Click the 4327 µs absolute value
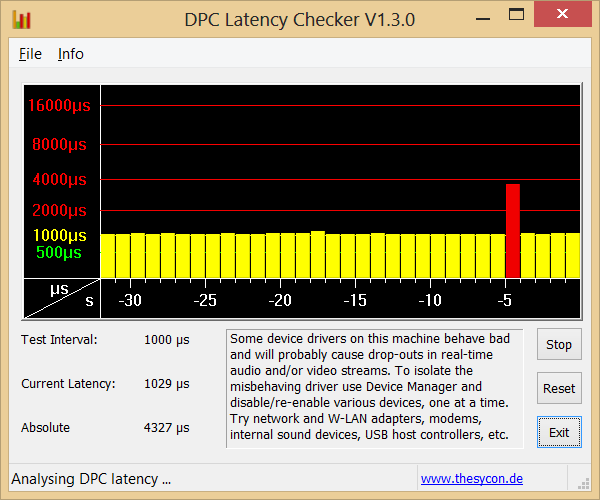Viewport: 600px width, 500px height. pos(167,427)
